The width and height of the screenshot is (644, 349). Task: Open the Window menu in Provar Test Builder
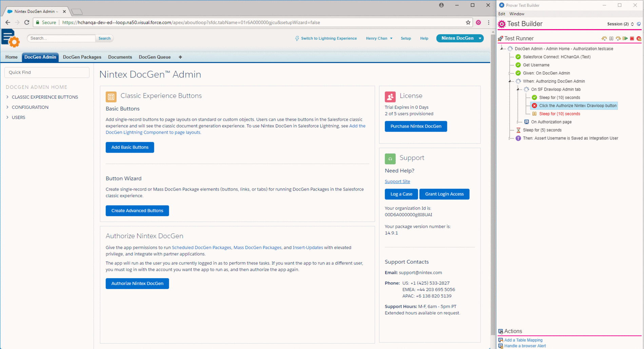point(517,14)
